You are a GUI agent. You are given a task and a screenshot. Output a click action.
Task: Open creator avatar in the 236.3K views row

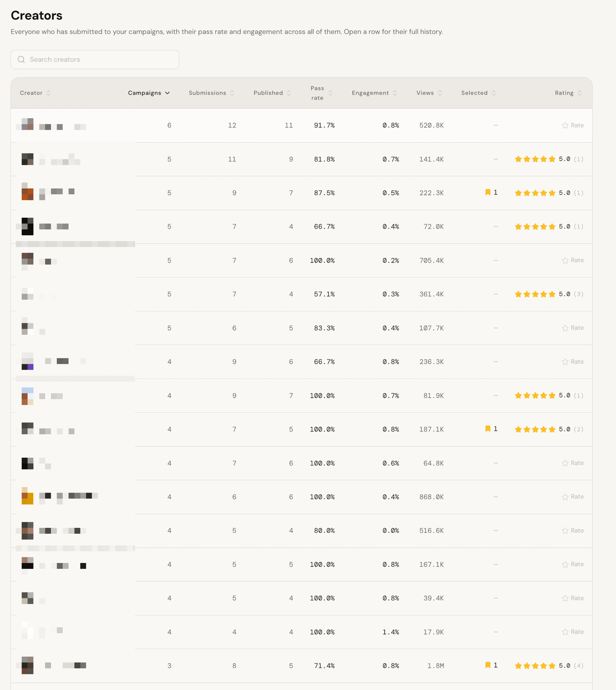[28, 361]
